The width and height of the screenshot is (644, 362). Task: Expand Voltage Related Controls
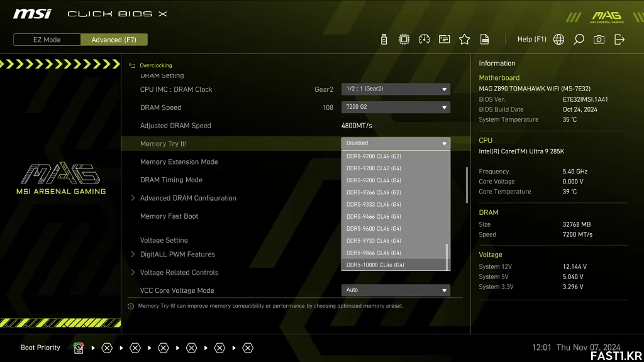179,272
